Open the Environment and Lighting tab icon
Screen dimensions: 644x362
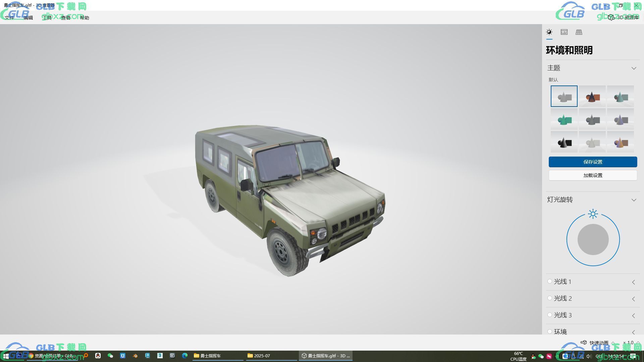pos(549,32)
